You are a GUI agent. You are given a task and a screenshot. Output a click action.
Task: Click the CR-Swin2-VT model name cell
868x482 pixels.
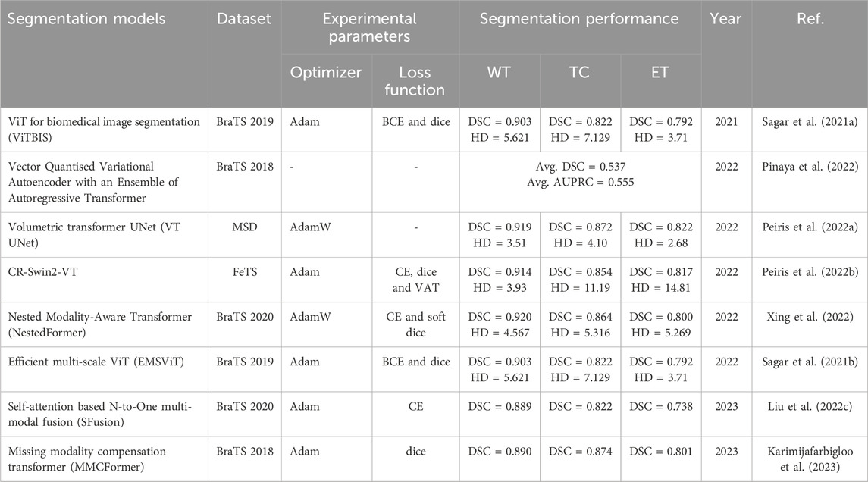point(42,272)
